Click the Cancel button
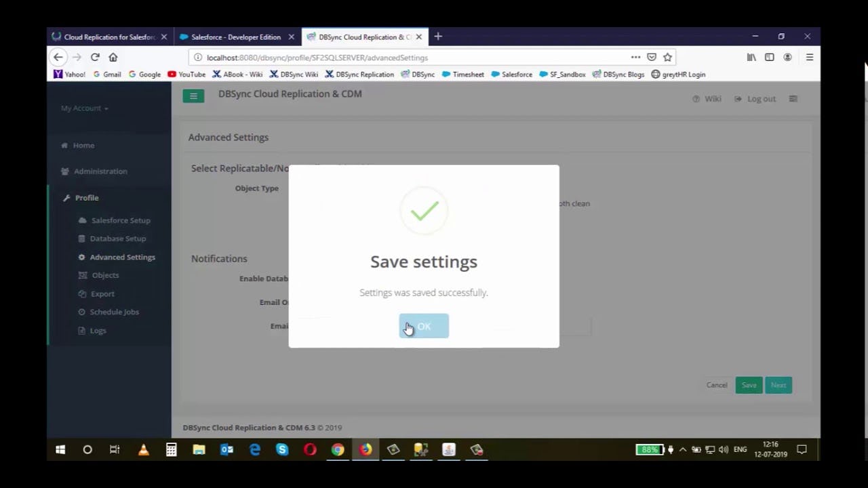Image resolution: width=868 pixels, height=488 pixels. [716, 385]
